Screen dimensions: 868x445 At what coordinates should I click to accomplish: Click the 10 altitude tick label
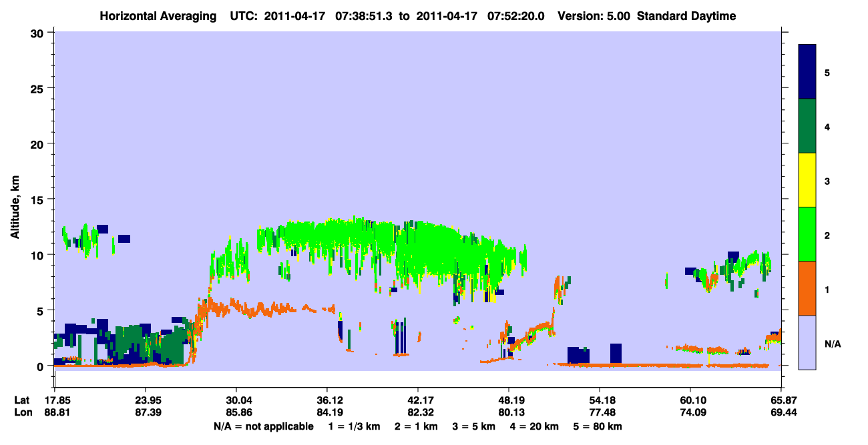(x=39, y=255)
